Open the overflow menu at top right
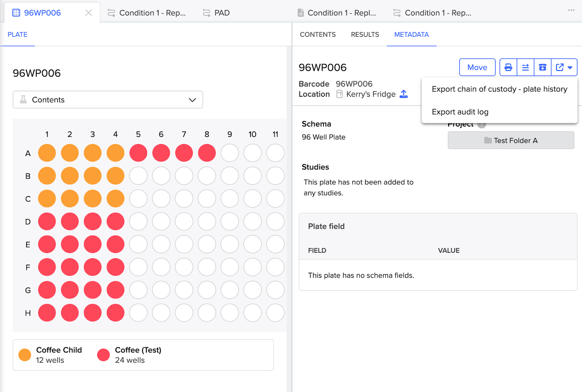Image resolution: width=582 pixels, height=392 pixels. point(571,11)
